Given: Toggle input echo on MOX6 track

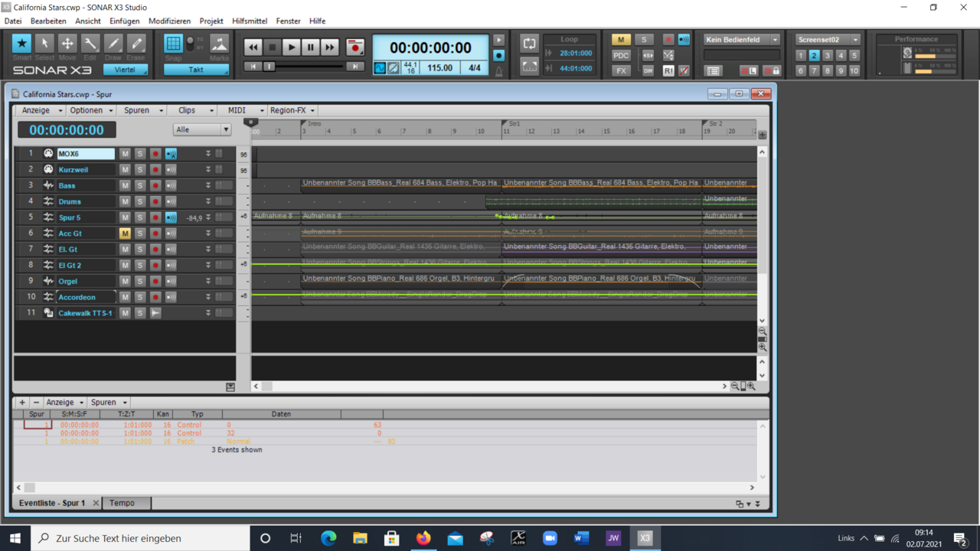Looking at the screenshot, I should pos(171,154).
